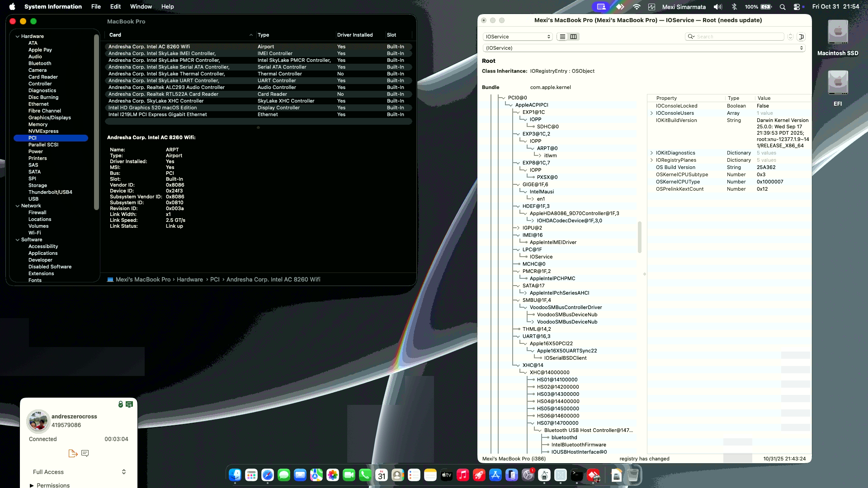Select Bluetooth in the Hardware list
The image size is (868, 488).
point(40,63)
